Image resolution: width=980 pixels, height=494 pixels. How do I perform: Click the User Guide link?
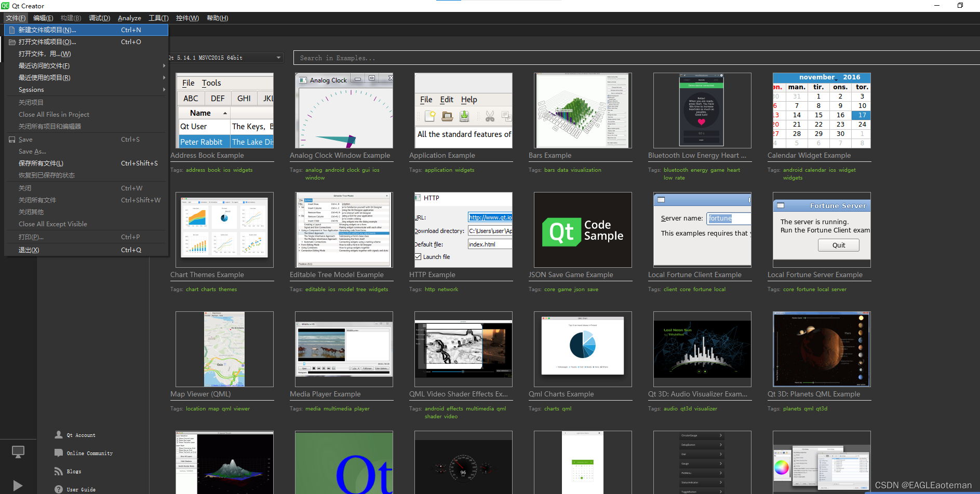[81, 490]
